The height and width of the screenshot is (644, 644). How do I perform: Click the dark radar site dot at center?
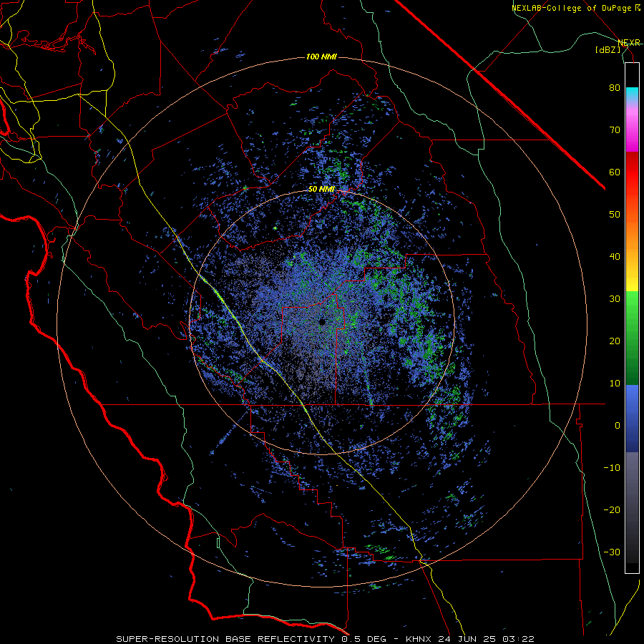[322, 322]
